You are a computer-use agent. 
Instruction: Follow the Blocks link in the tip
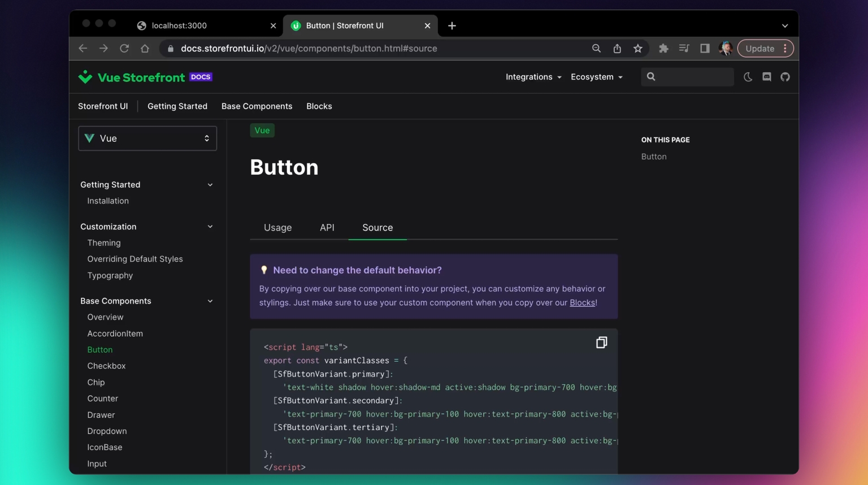582,303
